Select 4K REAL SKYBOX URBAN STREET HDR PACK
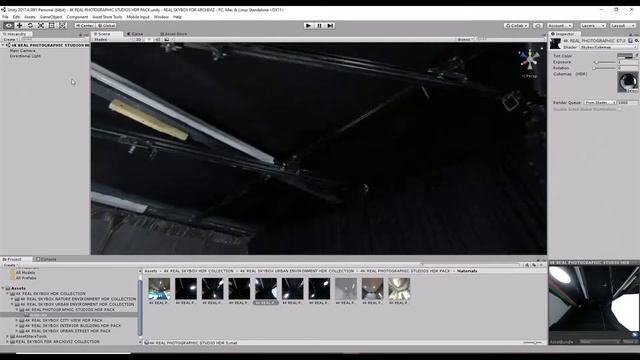Image resolution: width=640 pixels, height=360 pixels. 67,331
